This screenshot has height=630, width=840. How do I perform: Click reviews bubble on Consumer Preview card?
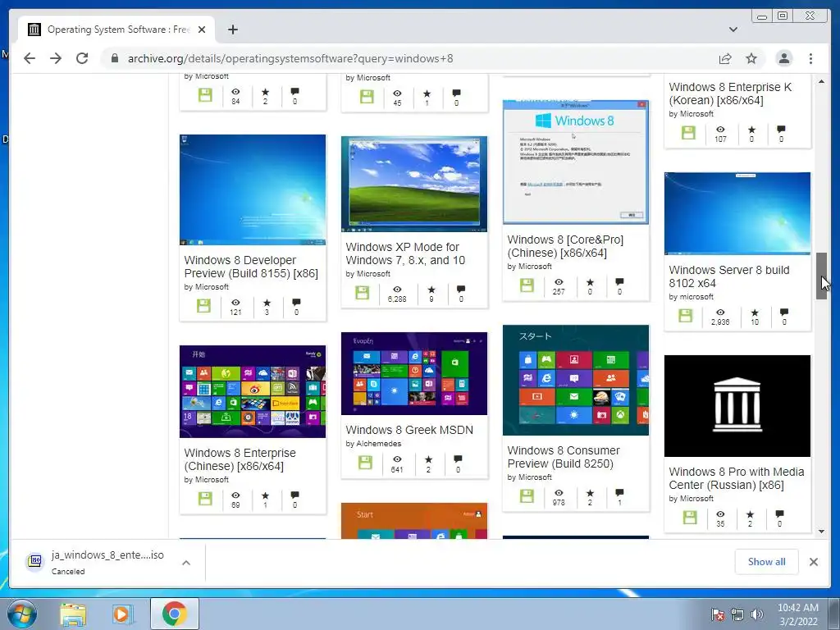[x=620, y=492]
